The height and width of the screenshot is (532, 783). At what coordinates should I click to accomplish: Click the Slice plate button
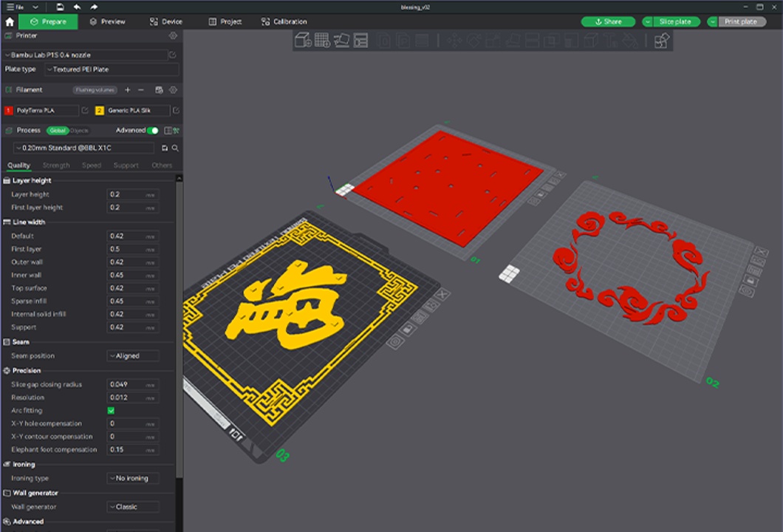[675, 22]
